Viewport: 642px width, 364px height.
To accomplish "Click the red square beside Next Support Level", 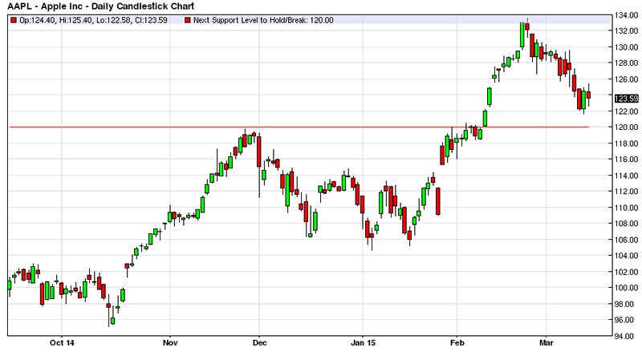I will pos(188,20).
